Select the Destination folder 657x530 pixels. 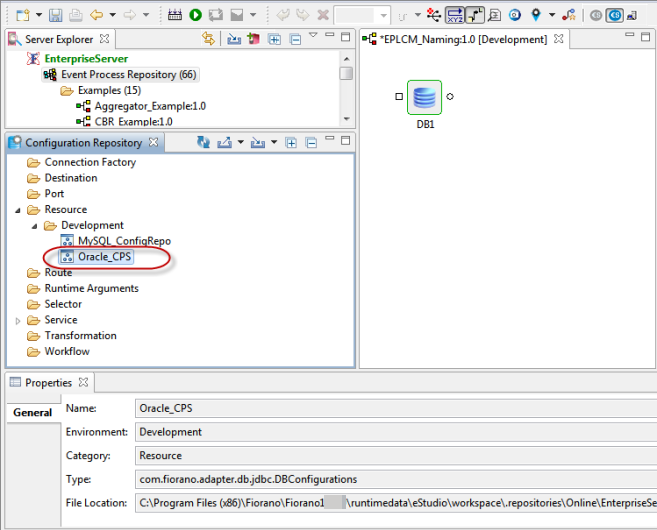pos(71,178)
